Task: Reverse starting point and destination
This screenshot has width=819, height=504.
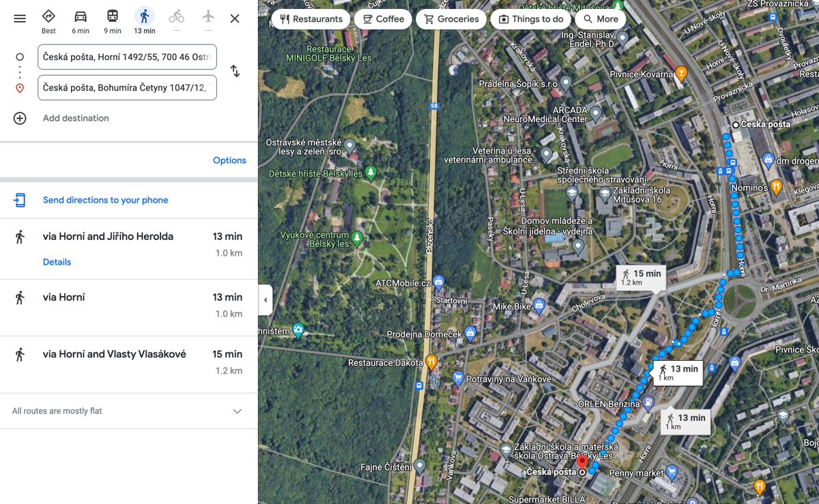Action: [235, 71]
